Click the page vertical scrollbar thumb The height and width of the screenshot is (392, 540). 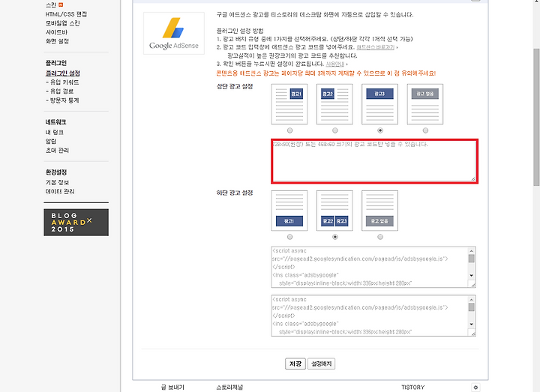[536, 117]
